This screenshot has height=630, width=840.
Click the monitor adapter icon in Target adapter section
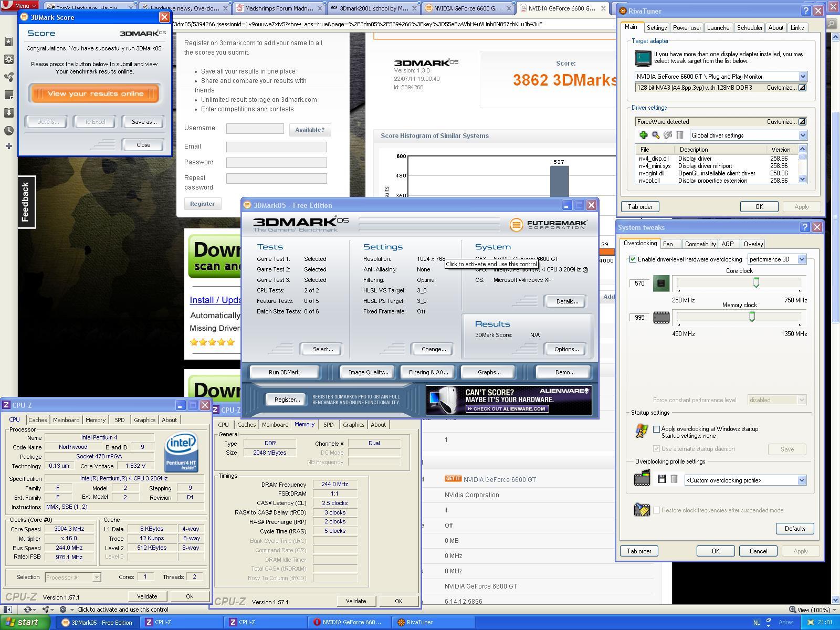click(643, 58)
